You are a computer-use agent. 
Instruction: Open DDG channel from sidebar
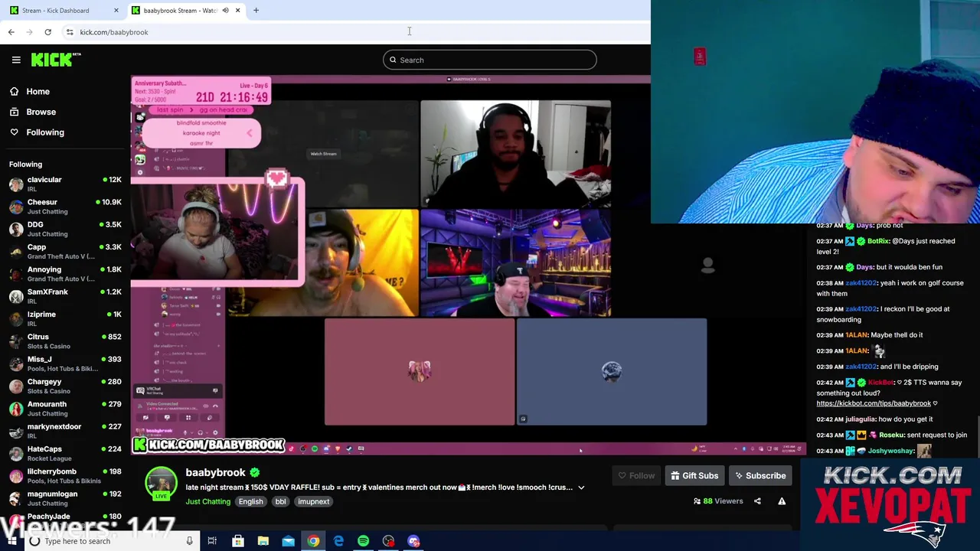click(x=65, y=229)
